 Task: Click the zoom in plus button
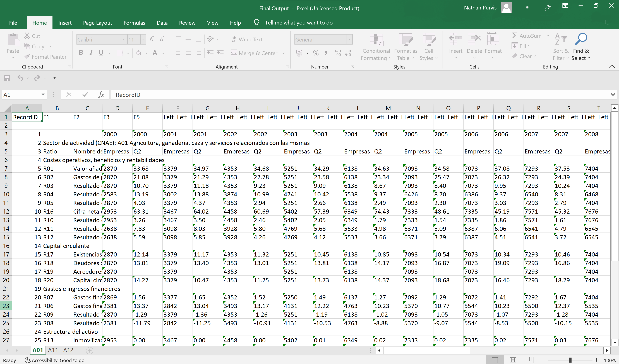click(596, 360)
